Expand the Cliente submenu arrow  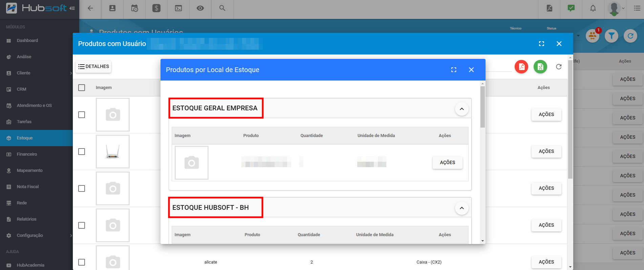tap(71, 73)
